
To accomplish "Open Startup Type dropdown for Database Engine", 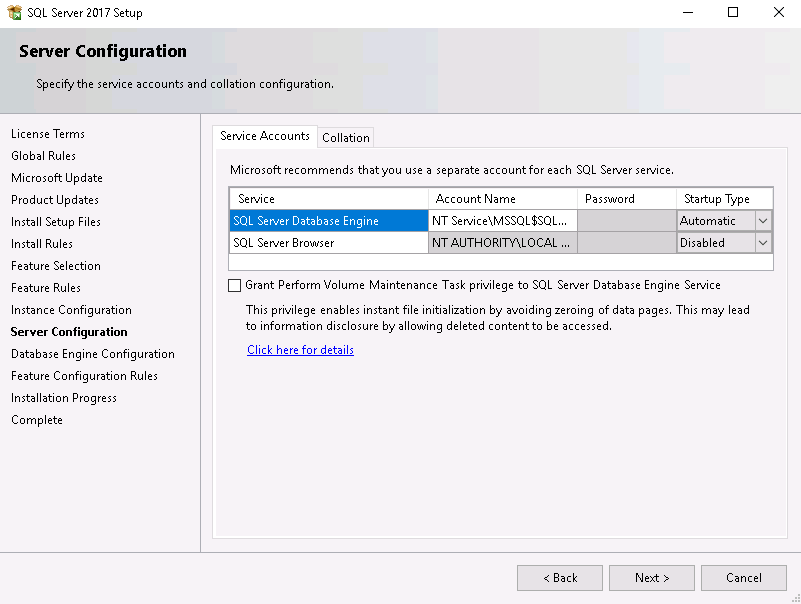I will click(763, 221).
